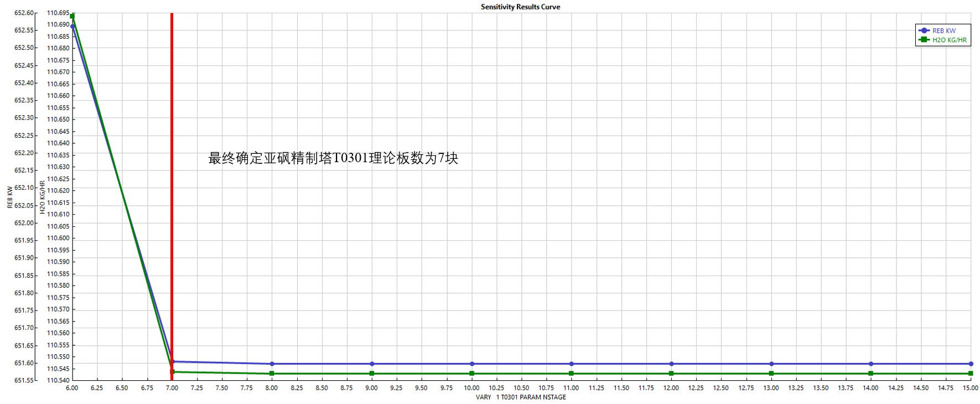Click x-axis tick label 10.00
Viewport: 980px width, 404px height.
(x=471, y=388)
